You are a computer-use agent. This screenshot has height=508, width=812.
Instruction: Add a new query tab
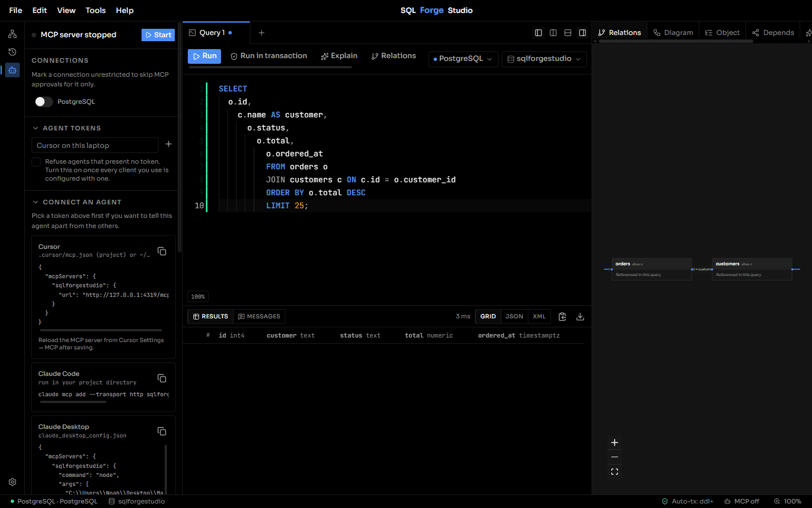point(262,33)
